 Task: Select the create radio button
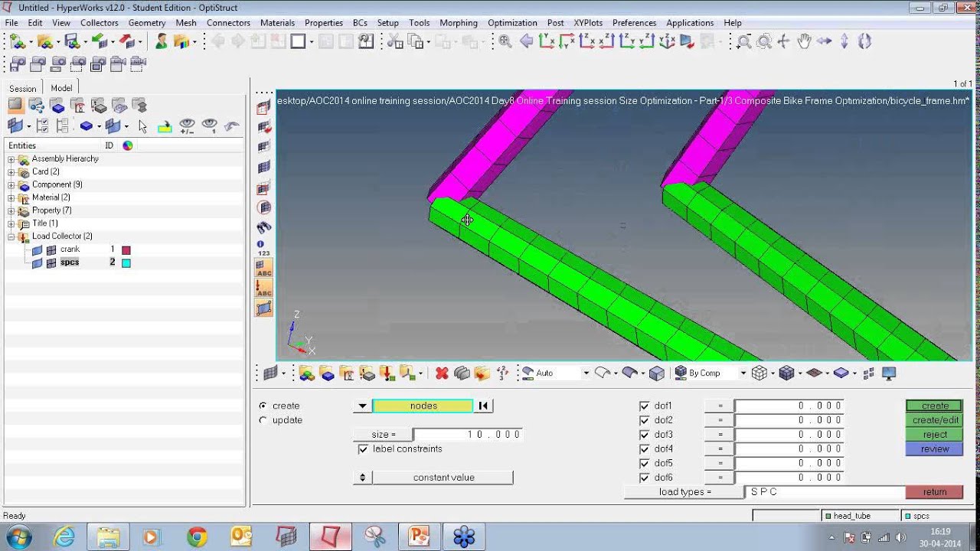click(x=263, y=406)
